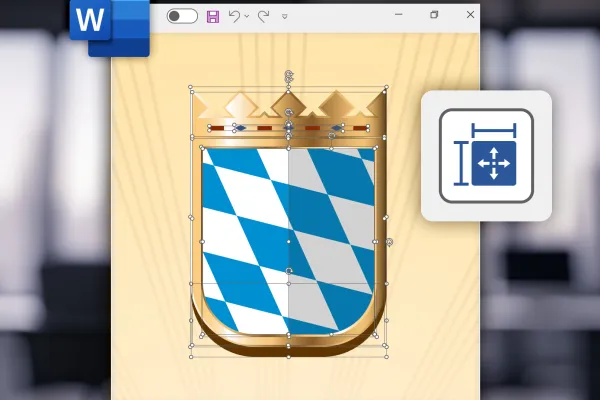600x400 pixels.
Task: Click the Undo arrow icon
Action: (234, 16)
